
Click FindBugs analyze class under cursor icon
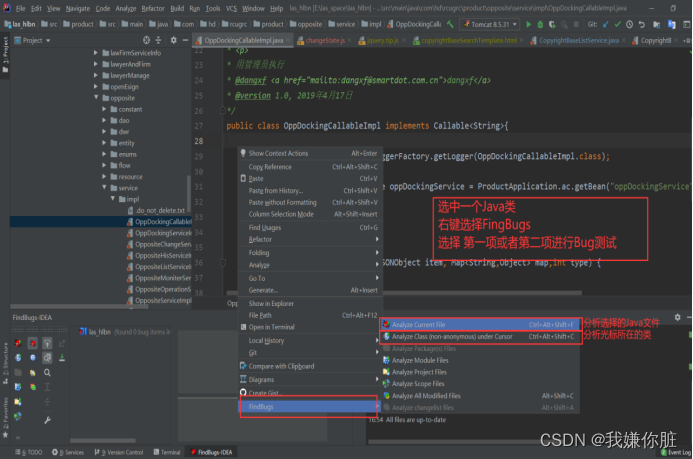18,357
